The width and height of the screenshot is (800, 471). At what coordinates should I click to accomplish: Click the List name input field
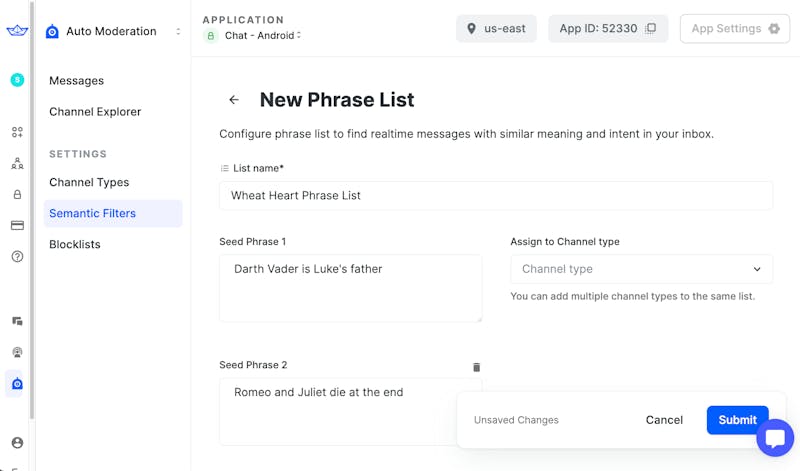pyautogui.click(x=496, y=196)
